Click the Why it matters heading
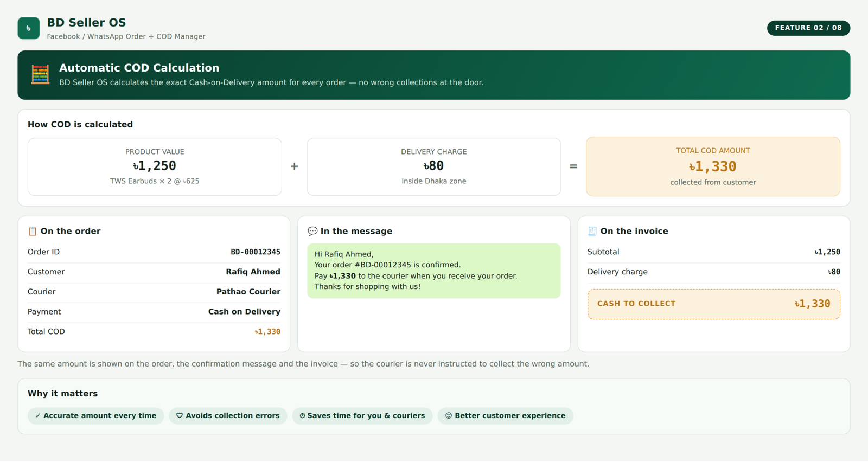868x462 pixels. pyautogui.click(x=63, y=394)
